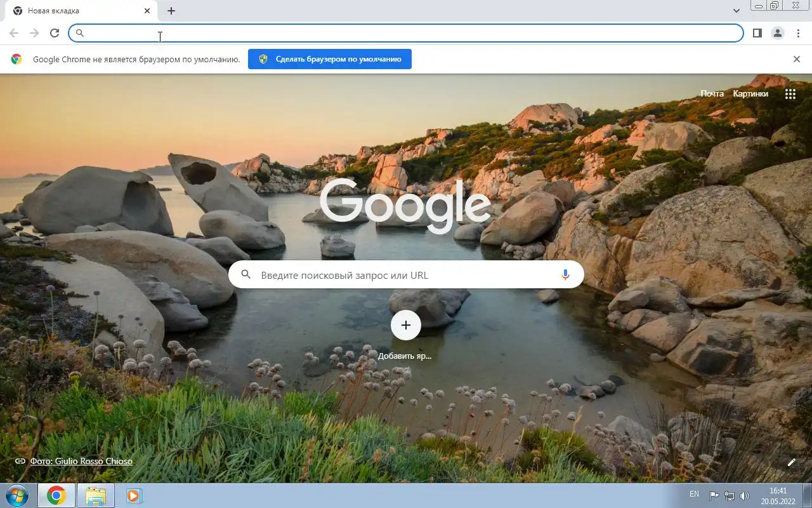Open the side panel icon
Image resolution: width=812 pixels, height=508 pixels.
pos(757,33)
